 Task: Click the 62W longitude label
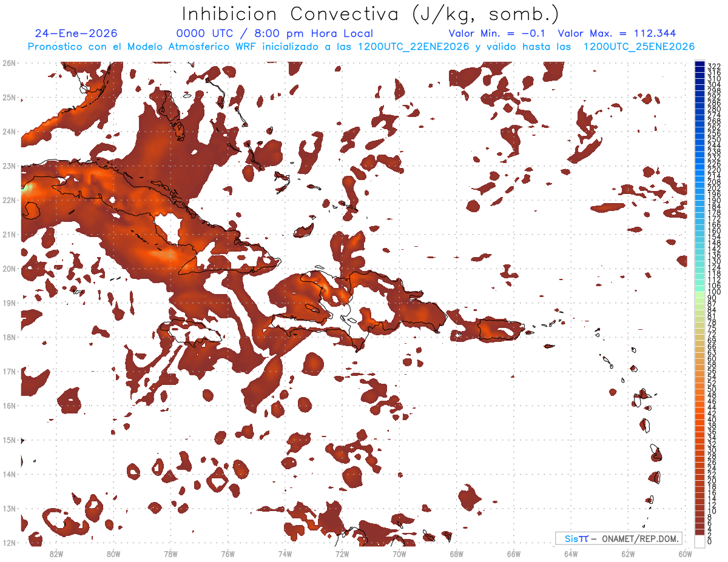point(628,554)
